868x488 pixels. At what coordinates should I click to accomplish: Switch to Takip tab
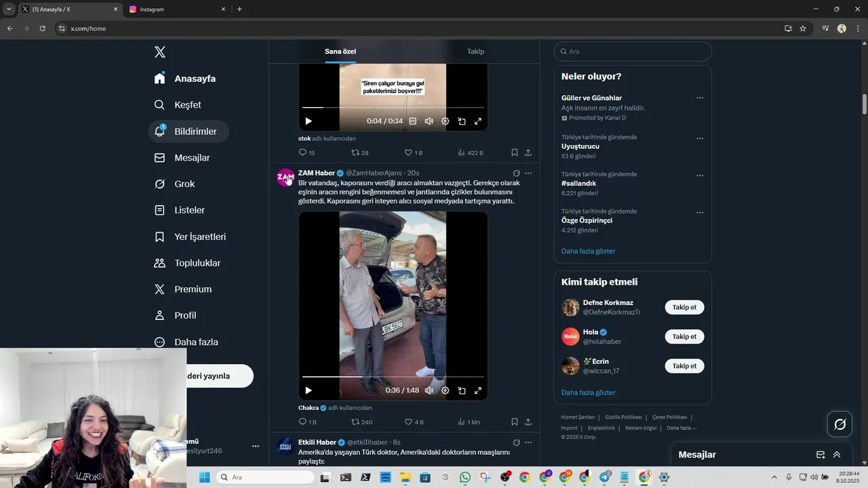[475, 52]
